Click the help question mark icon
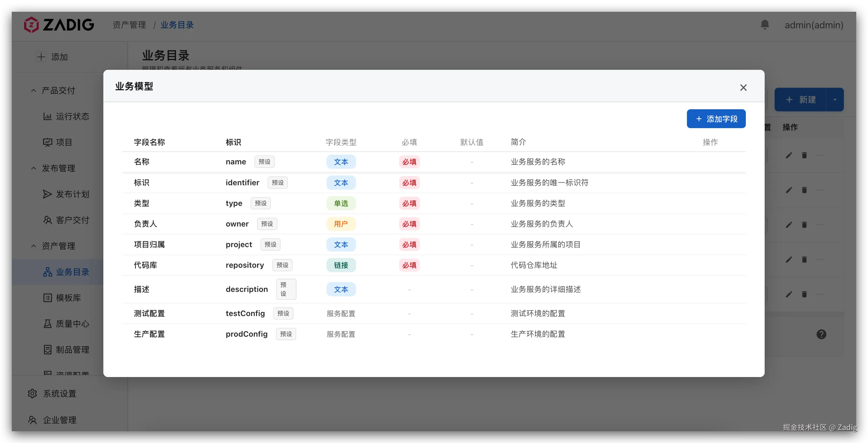Screen dimensions: 868x443 (x=821, y=334)
